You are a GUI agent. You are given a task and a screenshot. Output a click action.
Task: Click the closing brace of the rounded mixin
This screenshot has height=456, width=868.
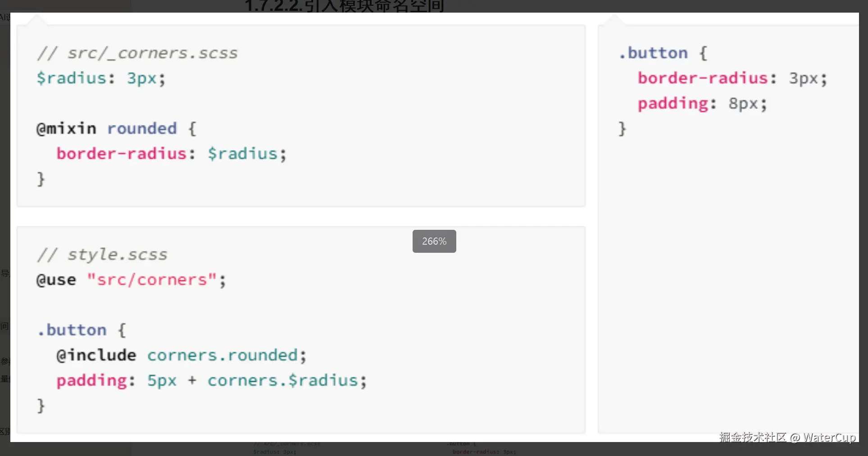pos(41,179)
